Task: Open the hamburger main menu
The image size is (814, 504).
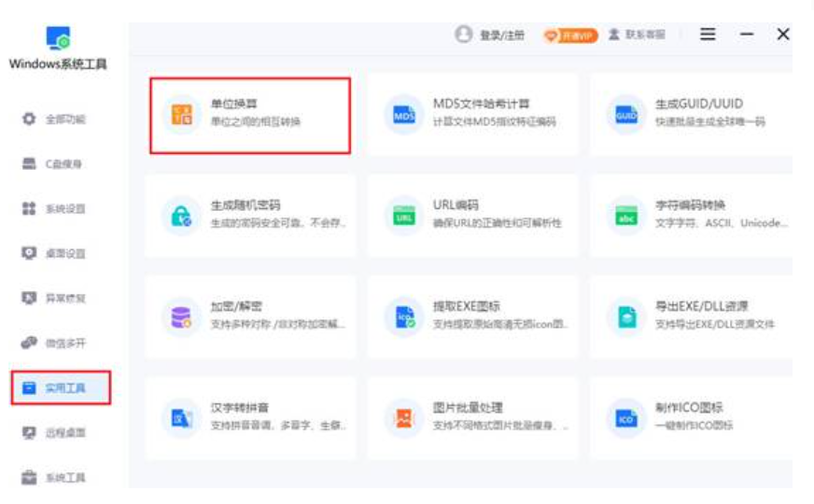Action: click(x=709, y=35)
